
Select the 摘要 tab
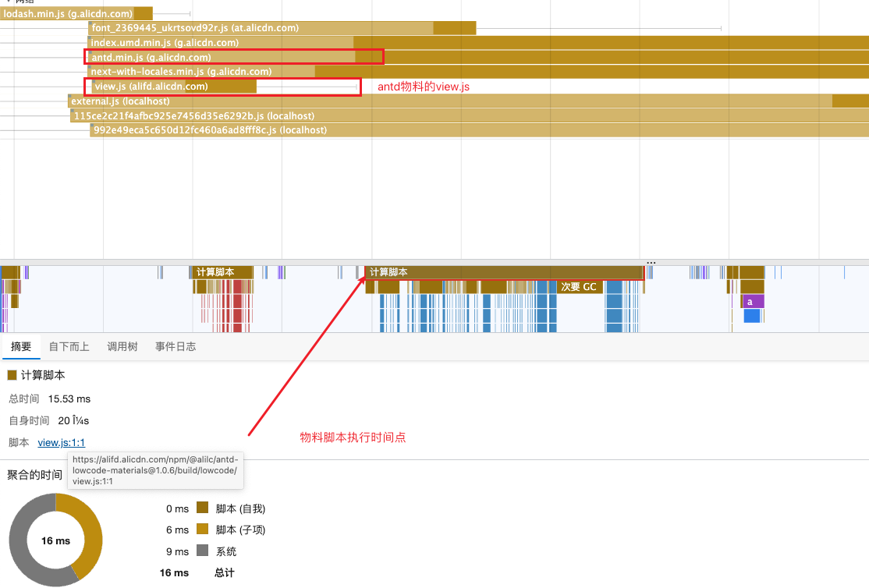click(x=21, y=346)
